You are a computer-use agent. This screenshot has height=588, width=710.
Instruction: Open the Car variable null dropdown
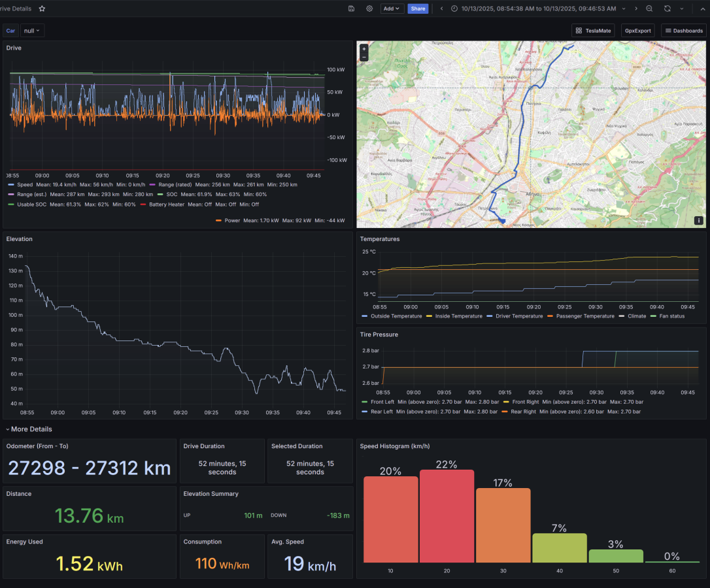pyautogui.click(x=32, y=31)
